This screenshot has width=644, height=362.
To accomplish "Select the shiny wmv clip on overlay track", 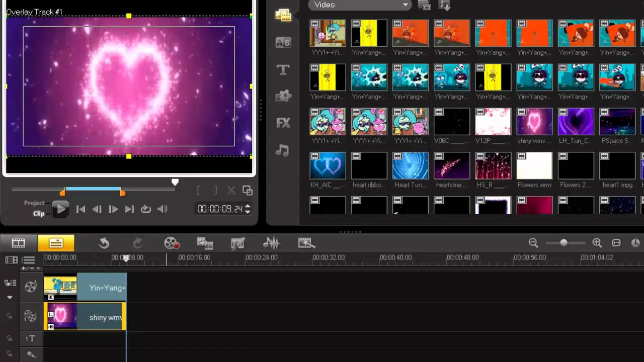I will click(x=85, y=316).
